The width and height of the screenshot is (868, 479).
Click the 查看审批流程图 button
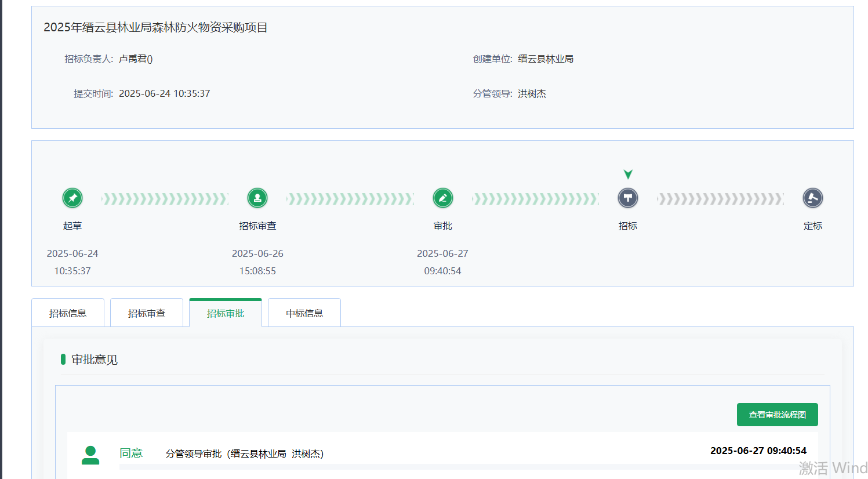(x=778, y=415)
